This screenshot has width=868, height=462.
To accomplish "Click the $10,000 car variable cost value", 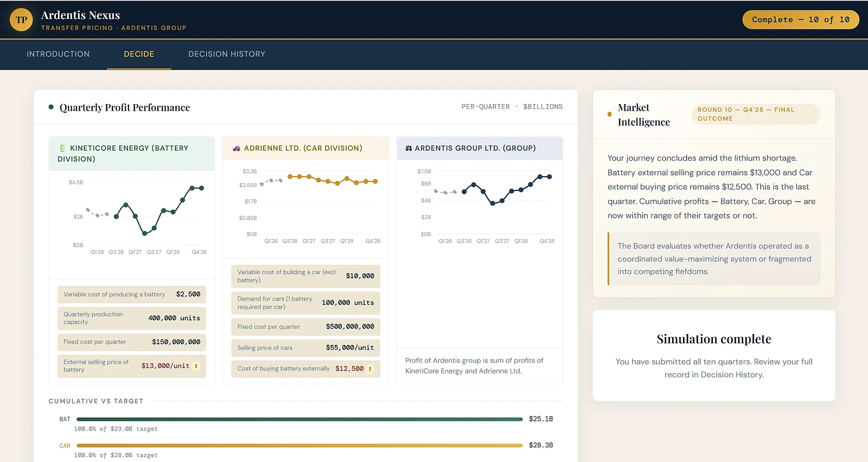I will tap(360, 276).
